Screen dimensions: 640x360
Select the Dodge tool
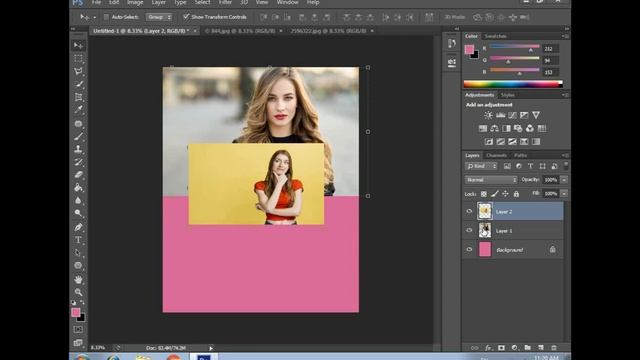pos(78,213)
